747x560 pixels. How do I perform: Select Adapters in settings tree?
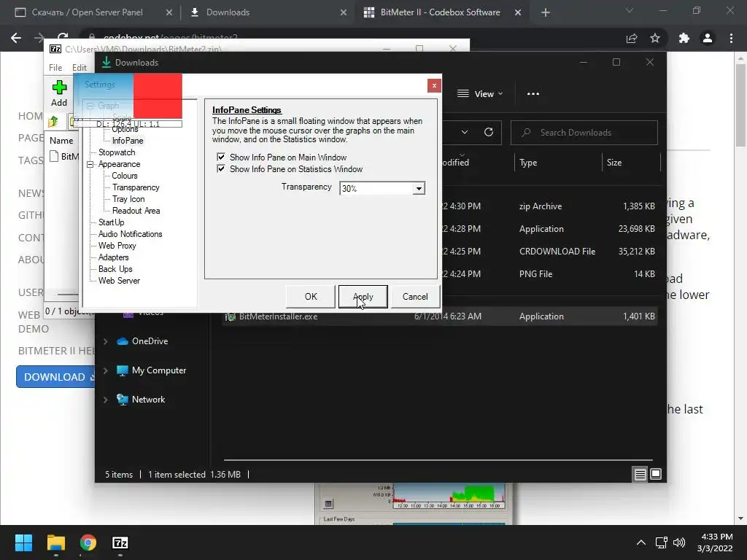point(113,257)
